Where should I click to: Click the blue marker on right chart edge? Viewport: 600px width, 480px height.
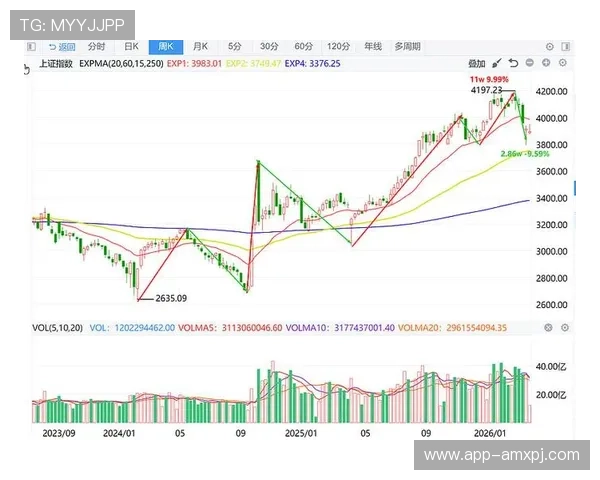point(575,188)
